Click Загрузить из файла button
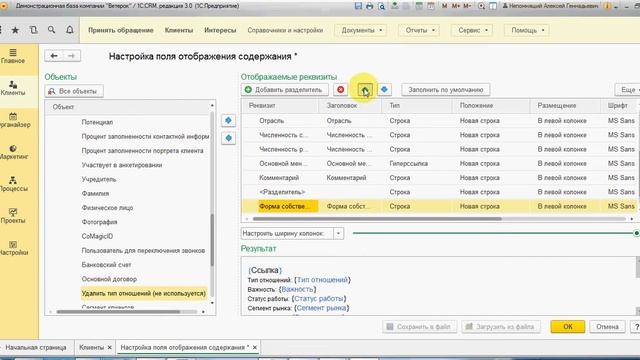Image resolution: width=640 pixels, height=360 pixels. (501, 327)
